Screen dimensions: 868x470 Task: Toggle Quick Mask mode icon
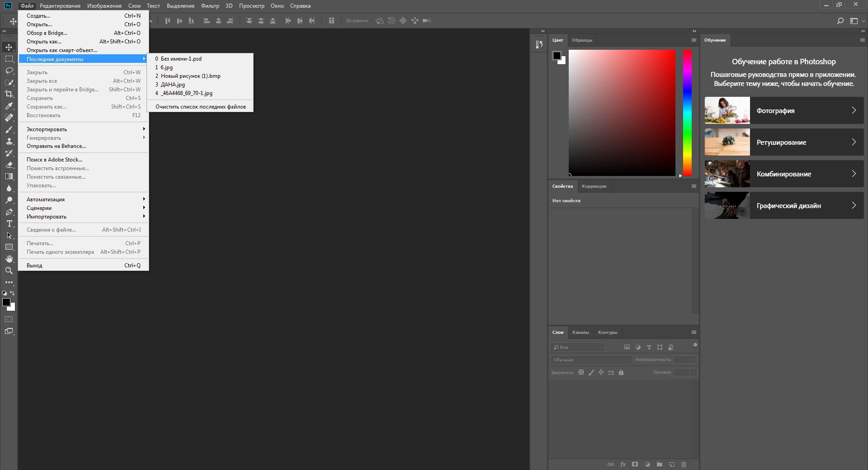(x=9, y=319)
